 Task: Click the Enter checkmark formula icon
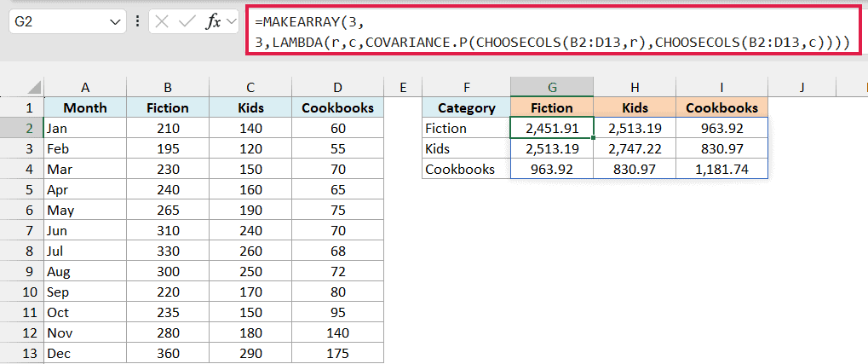[x=187, y=21]
